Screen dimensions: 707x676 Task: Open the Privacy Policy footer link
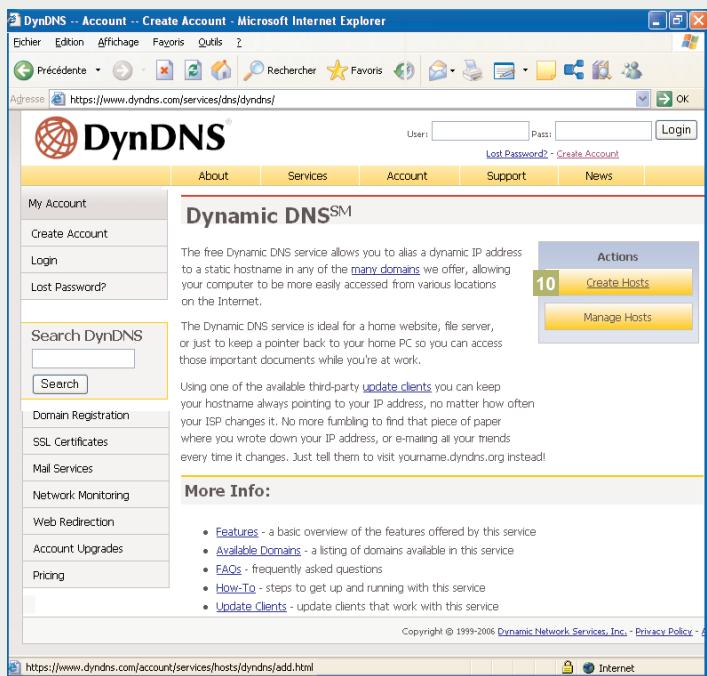tap(664, 631)
